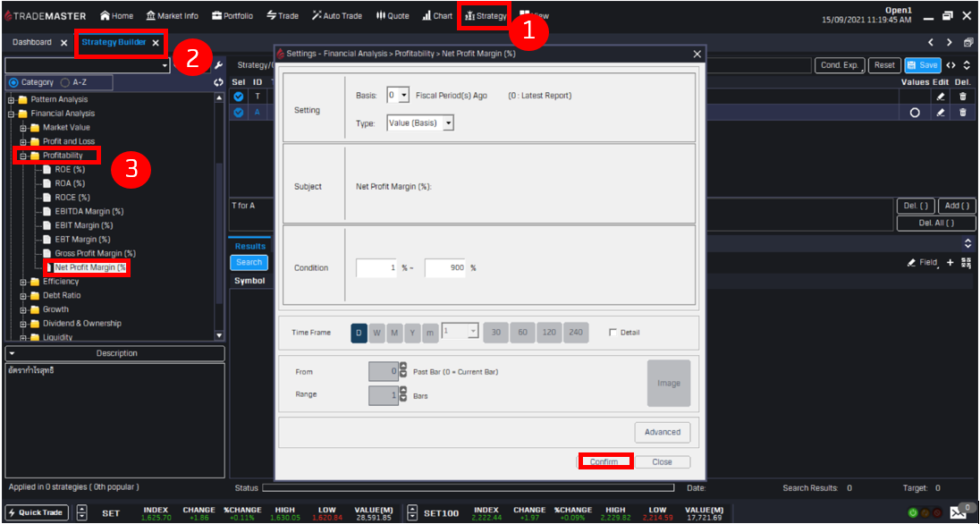Viewport: 980px width, 524px height.
Task: Click the minimum condition percent input field
Action: [376, 268]
